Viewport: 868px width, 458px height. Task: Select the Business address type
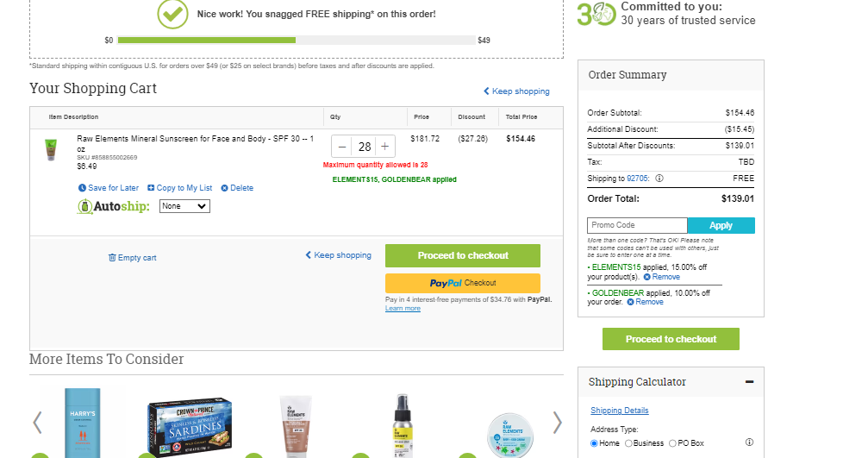pos(628,443)
